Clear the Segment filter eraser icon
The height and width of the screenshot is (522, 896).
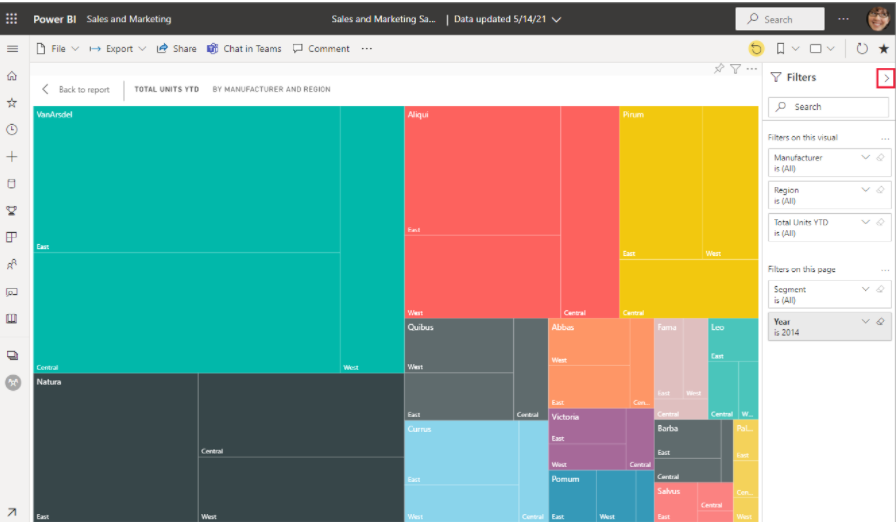(x=881, y=290)
